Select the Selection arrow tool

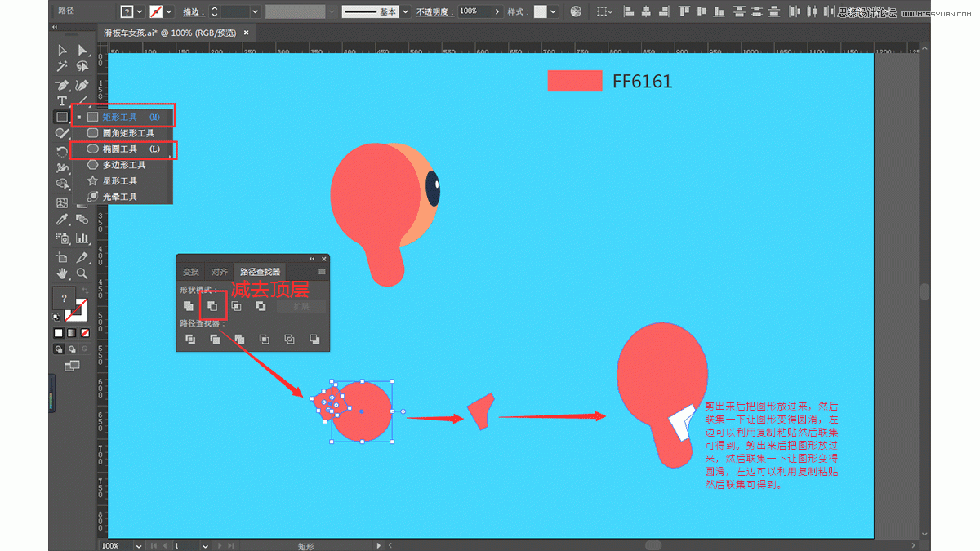pos(62,51)
